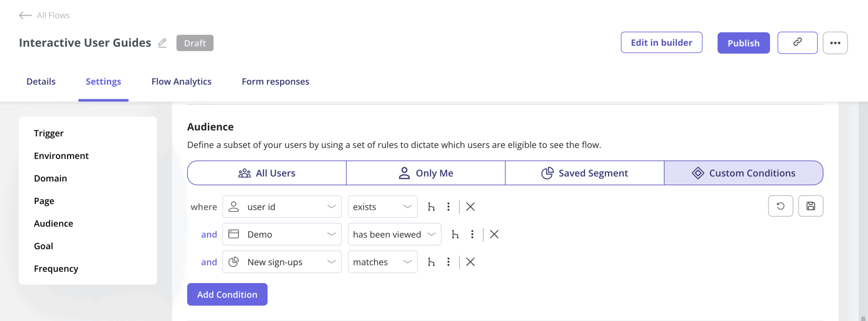The height and width of the screenshot is (321, 868).
Task: Open more options for New sign-ups condition
Action: [448, 262]
